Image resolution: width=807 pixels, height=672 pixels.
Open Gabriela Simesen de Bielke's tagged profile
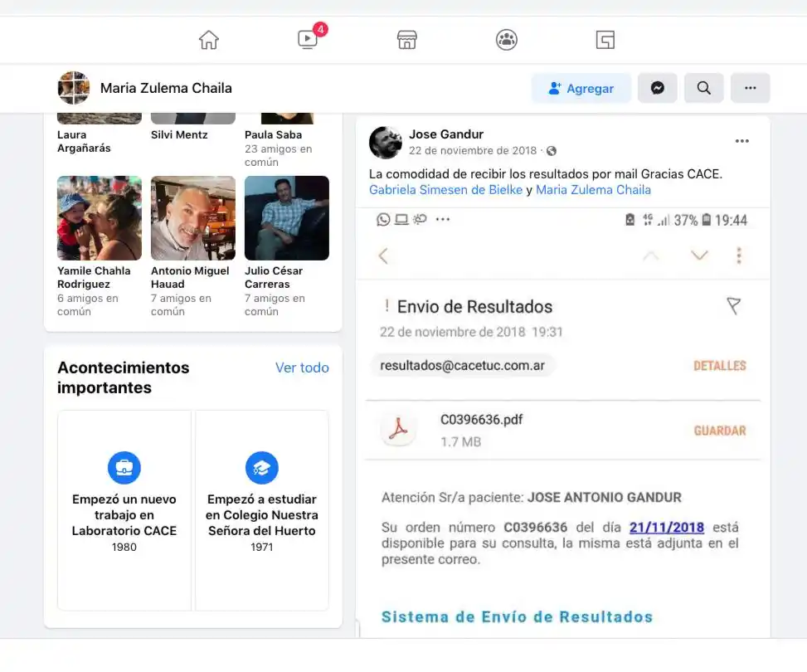click(x=445, y=190)
